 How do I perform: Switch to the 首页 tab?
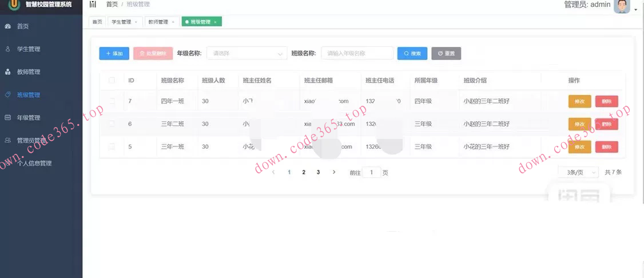coord(97,22)
